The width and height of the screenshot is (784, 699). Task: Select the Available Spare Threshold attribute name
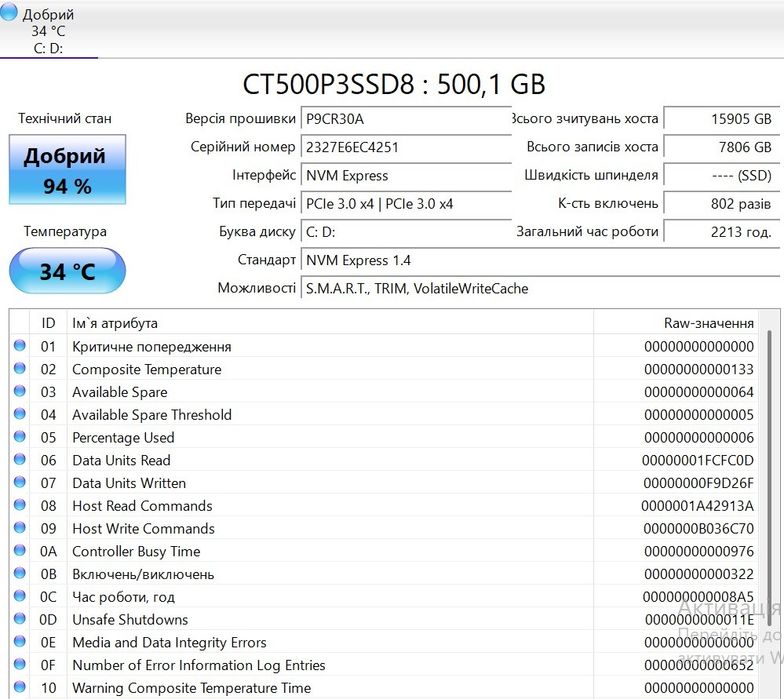(x=152, y=416)
